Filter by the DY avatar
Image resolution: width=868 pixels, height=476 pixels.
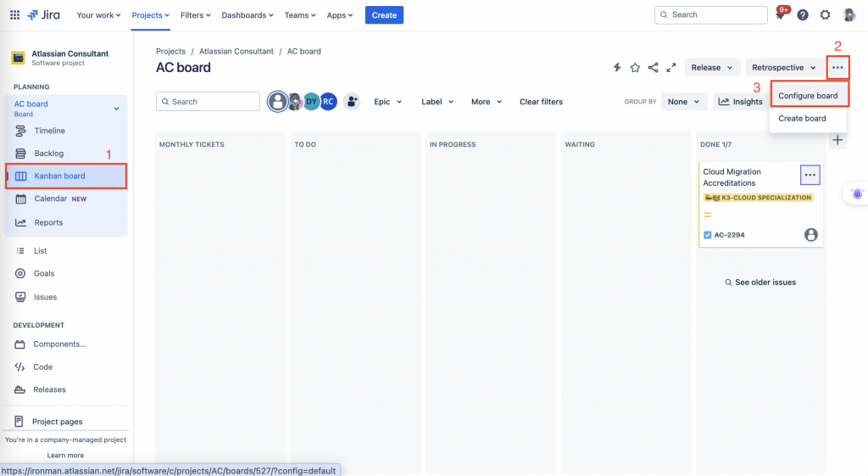pos(312,102)
